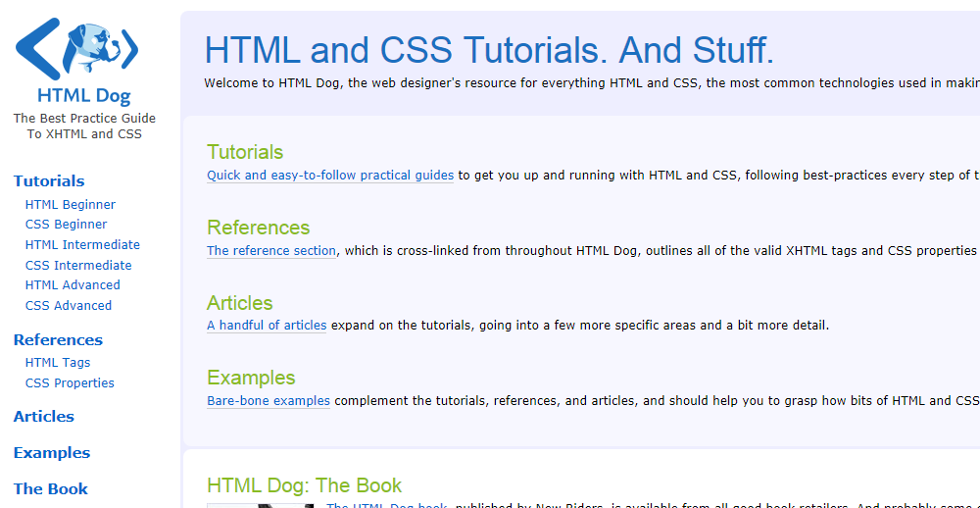Open the HTML Tags reference
This screenshot has height=508, width=980.
(x=58, y=362)
